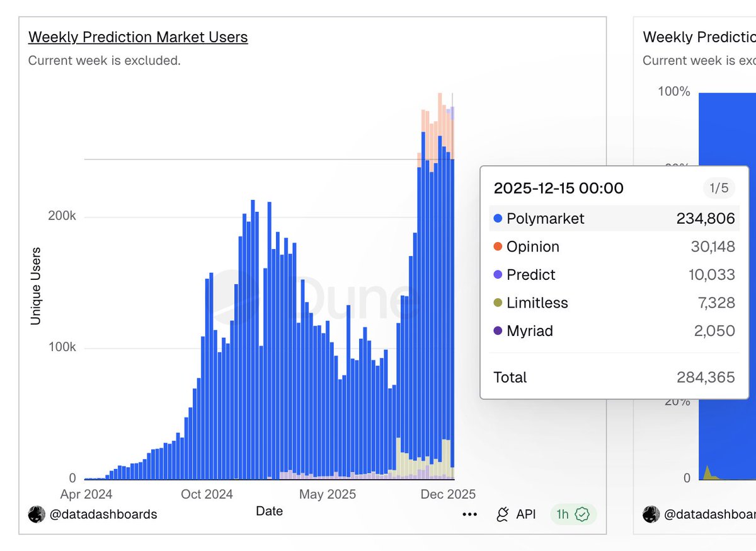Click the 1/5 tooltip page indicator

click(719, 188)
